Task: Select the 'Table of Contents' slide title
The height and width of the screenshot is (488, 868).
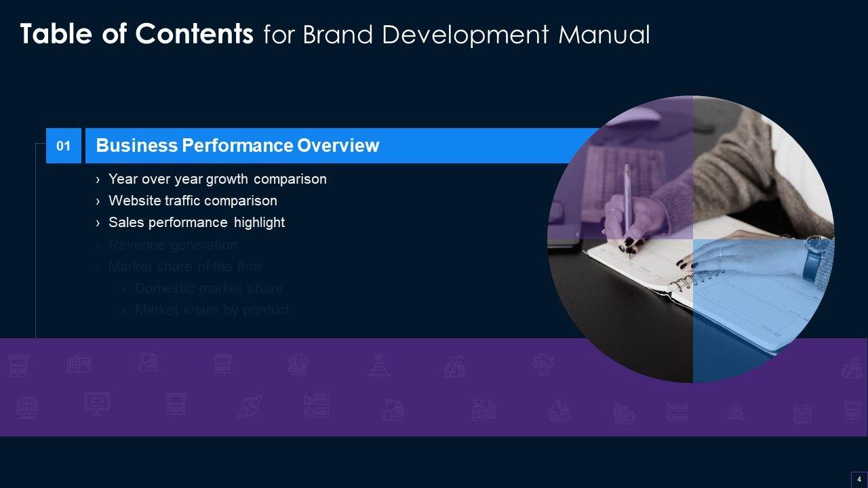Action: 335,35
